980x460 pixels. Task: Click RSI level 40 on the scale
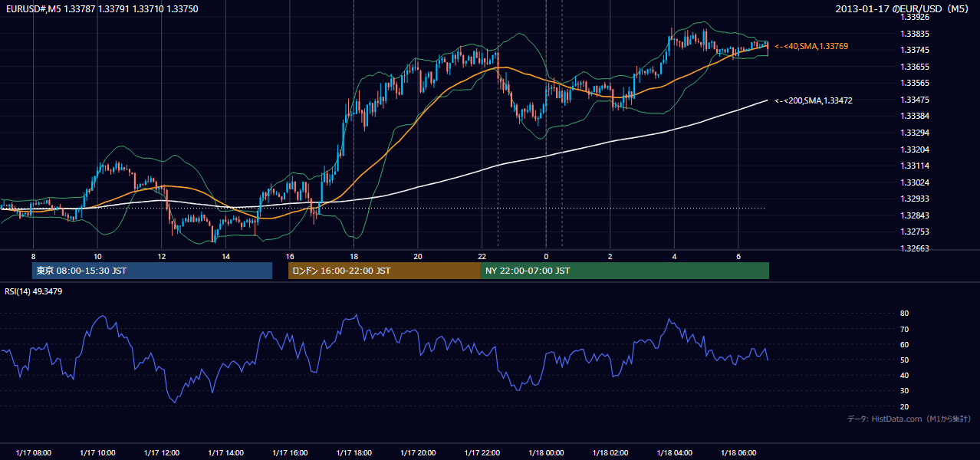tap(905, 376)
